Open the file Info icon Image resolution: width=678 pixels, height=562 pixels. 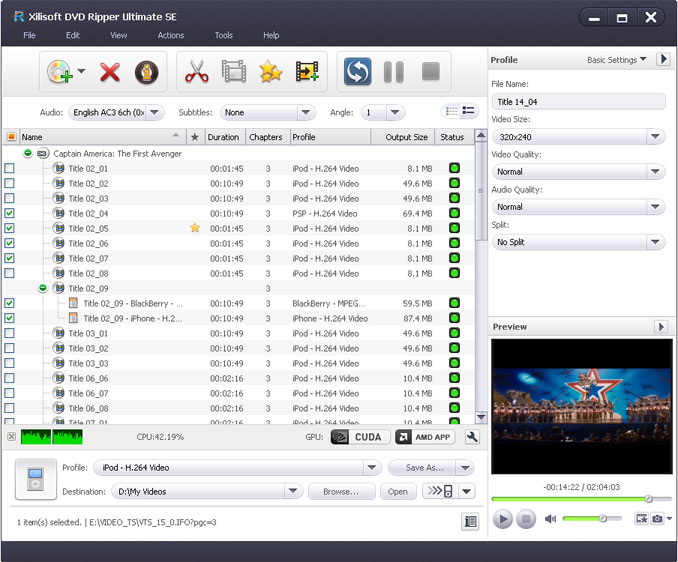point(147,72)
